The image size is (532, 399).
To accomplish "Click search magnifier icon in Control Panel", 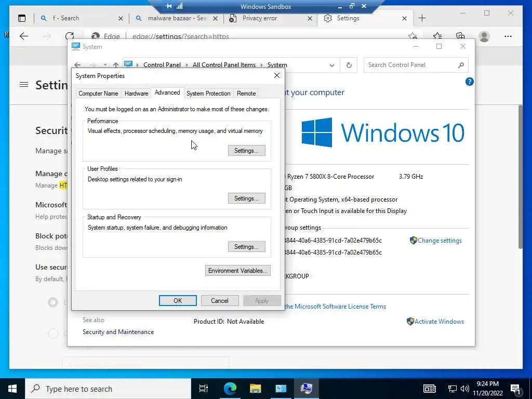I will point(461,65).
